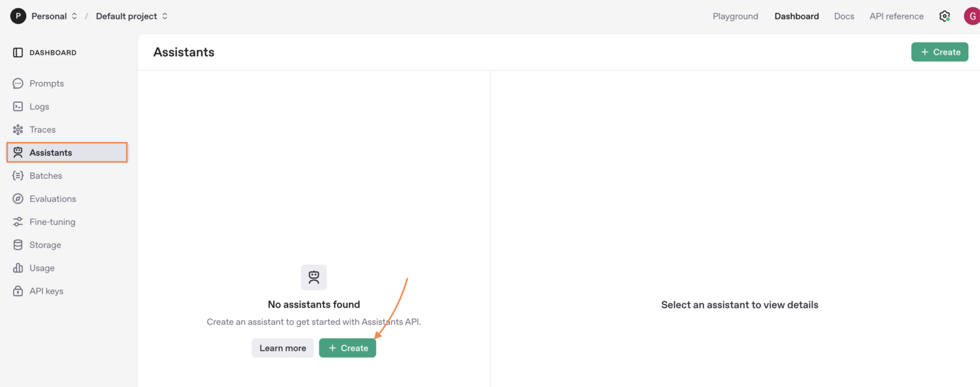Switch to the Playground tab
Viewport: 980px width, 387px height.
pyautogui.click(x=735, y=16)
